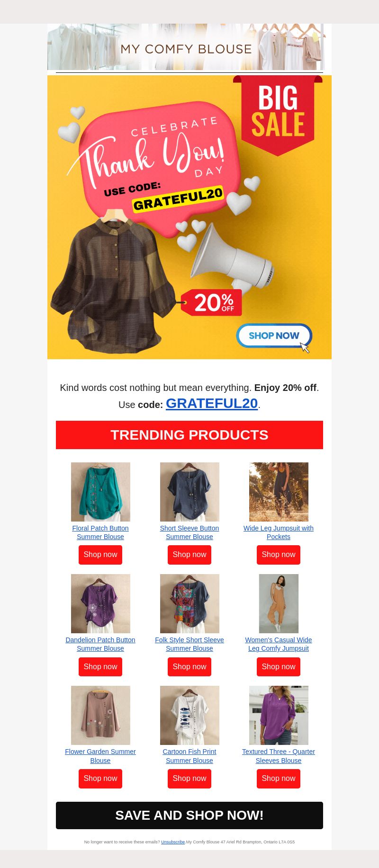Open Folk Style Short Sleeve Summer Blouse link
This screenshot has height=868, width=379.
tap(189, 644)
